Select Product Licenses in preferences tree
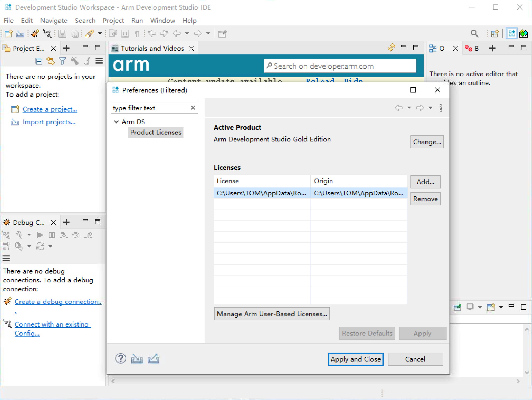This screenshot has height=400, width=532. [x=156, y=132]
